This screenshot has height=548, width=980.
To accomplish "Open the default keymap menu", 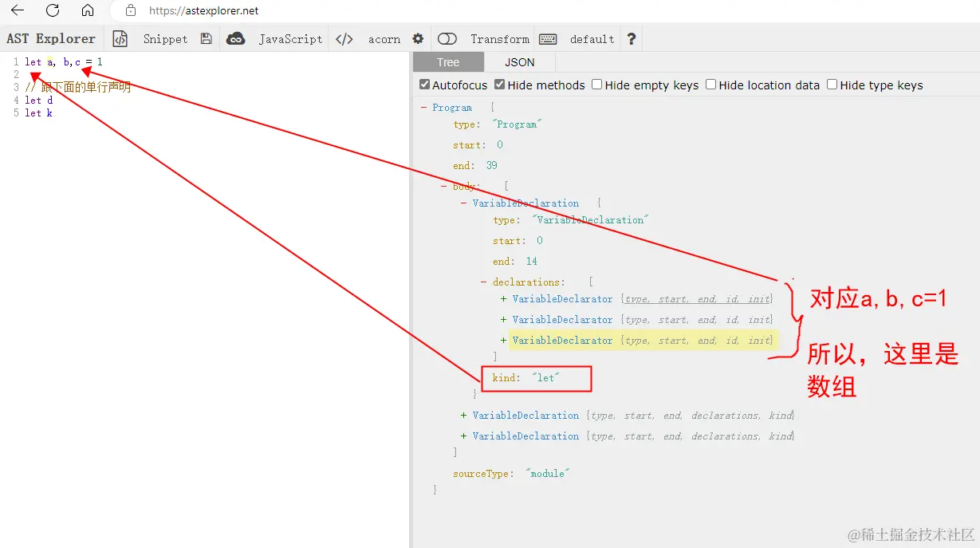I will (592, 39).
